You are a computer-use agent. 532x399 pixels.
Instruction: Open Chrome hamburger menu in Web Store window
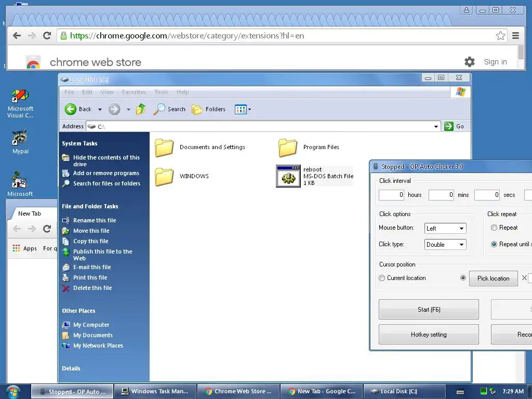515,36
